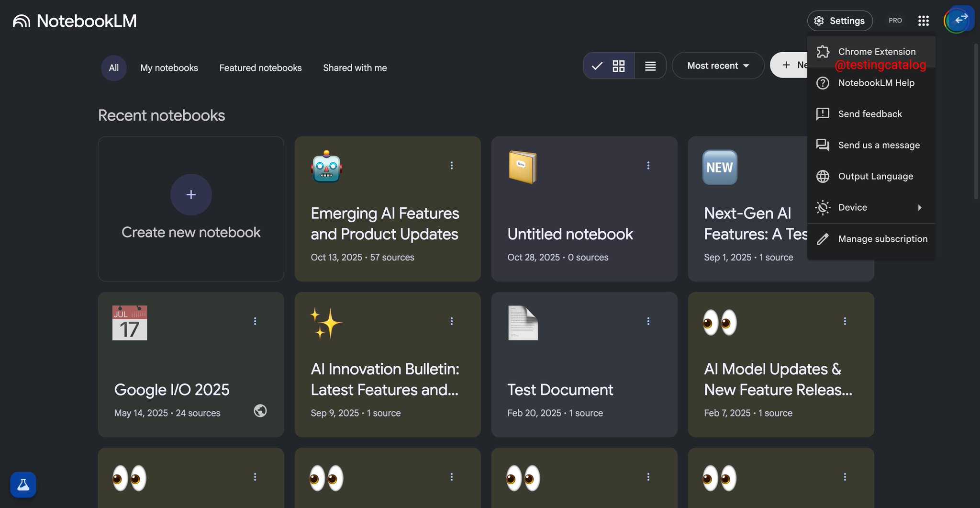This screenshot has width=980, height=508.
Task: Open AI Innovation Bulletin notebook title
Action: click(385, 379)
